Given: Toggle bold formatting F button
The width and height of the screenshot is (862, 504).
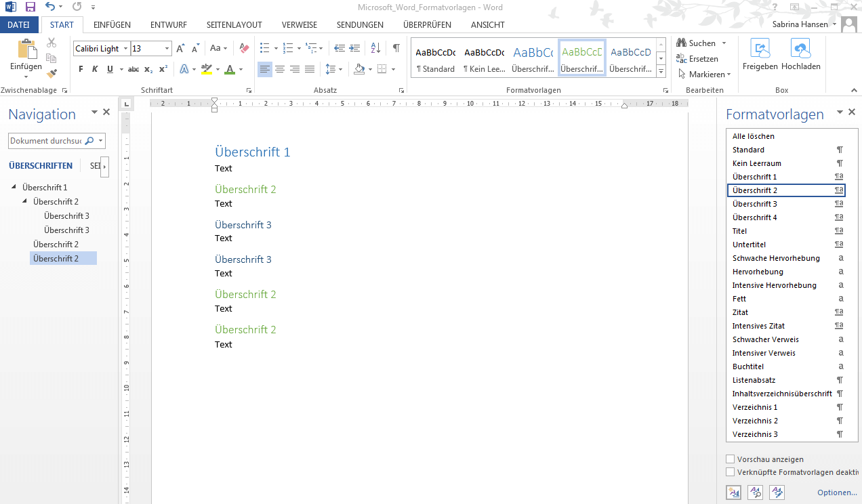Looking at the screenshot, I should 81,69.
